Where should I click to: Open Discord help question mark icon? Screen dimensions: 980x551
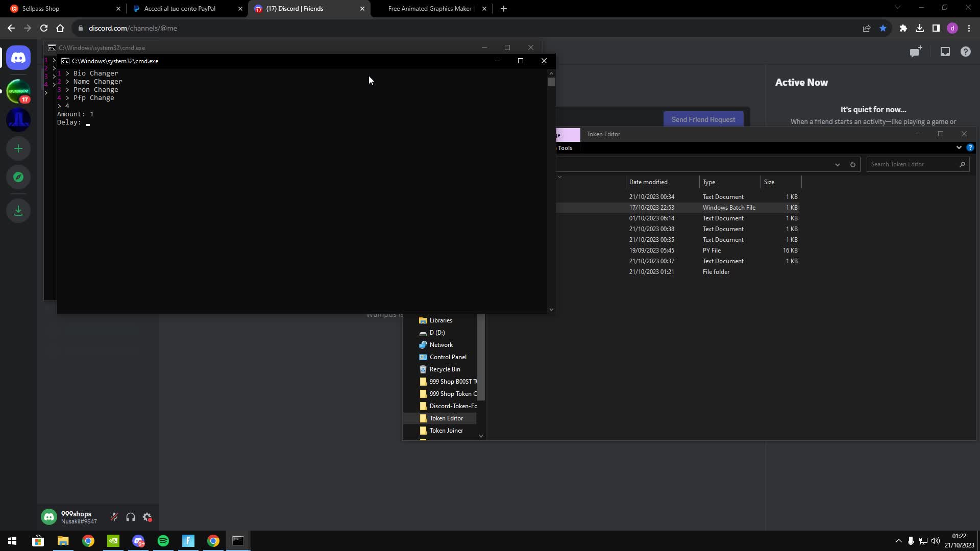tap(965, 52)
